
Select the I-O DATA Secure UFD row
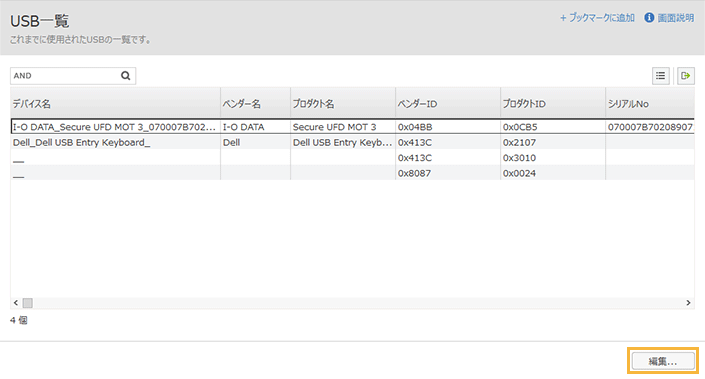tap(352, 127)
